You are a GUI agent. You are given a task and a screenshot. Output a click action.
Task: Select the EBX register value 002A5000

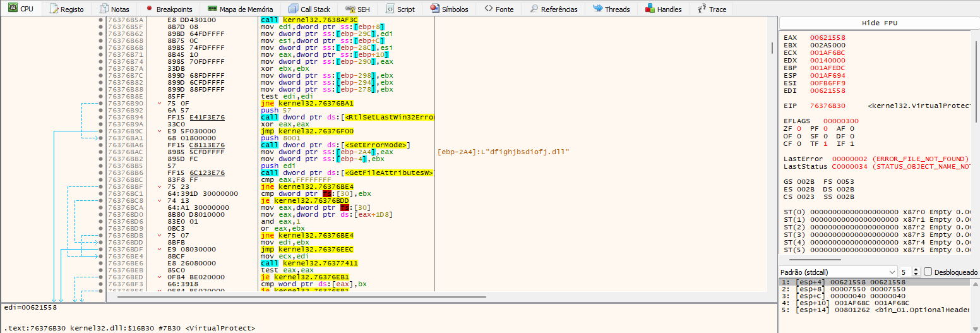827,45
